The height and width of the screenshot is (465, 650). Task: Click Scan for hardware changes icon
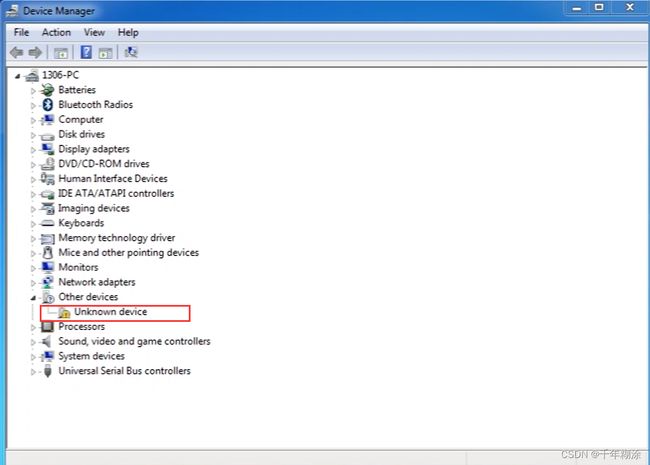click(131, 52)
